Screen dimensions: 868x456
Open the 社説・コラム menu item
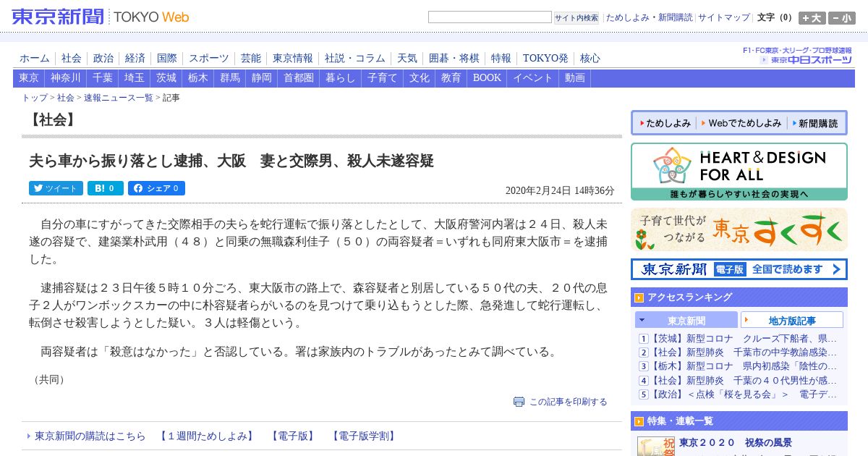pyautogui.click(x=355, y=59)
